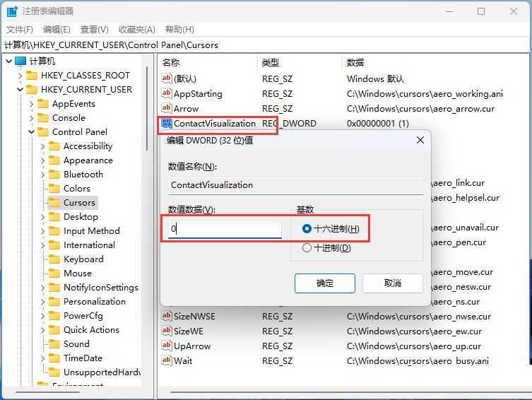This screenshot has height=400, width=532.
Task: Click the 取消 button in DWORD dialog
Action: pos(393,283)
